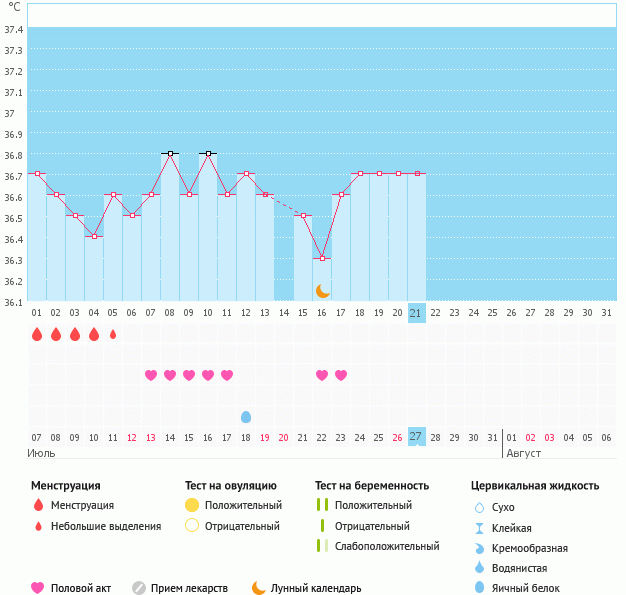Click the Прием лекарств pill icon in legend
Image resolution: width=626 pixels, height=595 pixels.
(x=139, y=588)
